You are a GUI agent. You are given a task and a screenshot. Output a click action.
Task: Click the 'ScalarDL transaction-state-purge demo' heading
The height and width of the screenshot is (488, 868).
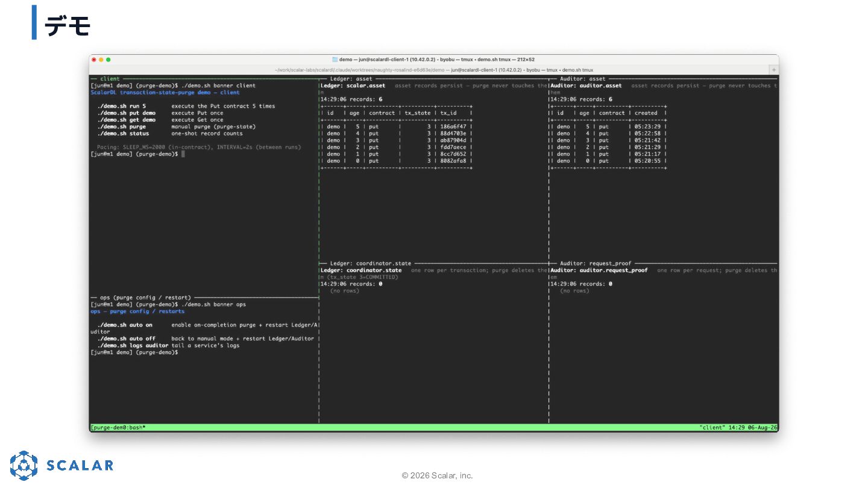point(165,92)
